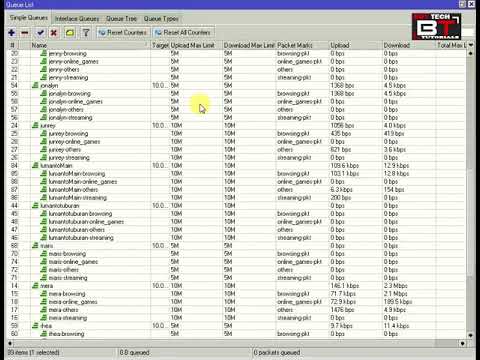Click queue icon beside thea parent row

[x=35, y=326]
